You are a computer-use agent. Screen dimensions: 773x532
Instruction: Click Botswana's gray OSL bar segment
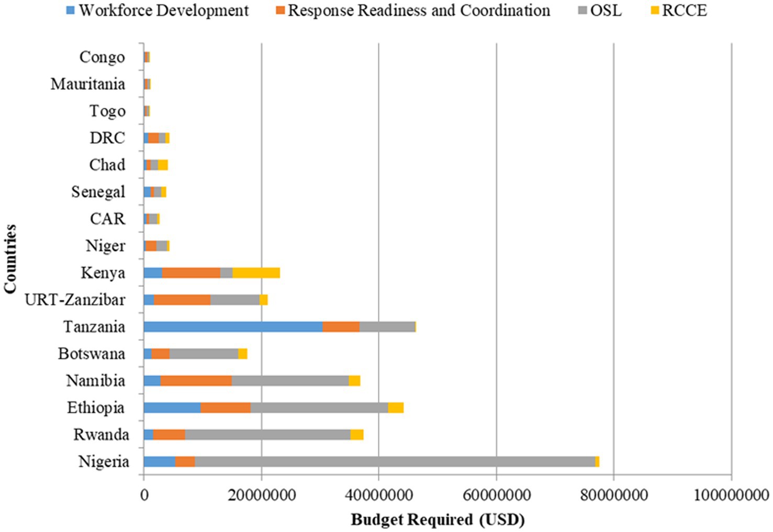pyautogui.click(x=204, y=354)
